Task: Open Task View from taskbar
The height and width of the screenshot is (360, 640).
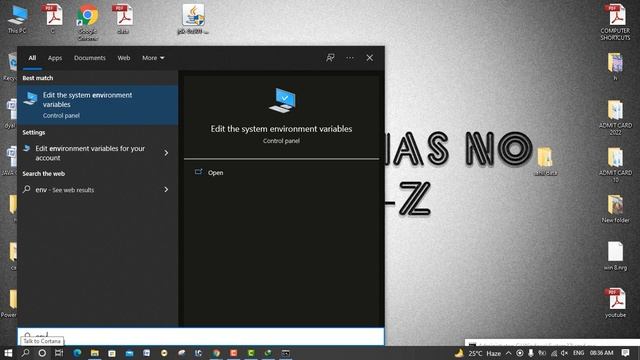Action: [x=59, y=353]
